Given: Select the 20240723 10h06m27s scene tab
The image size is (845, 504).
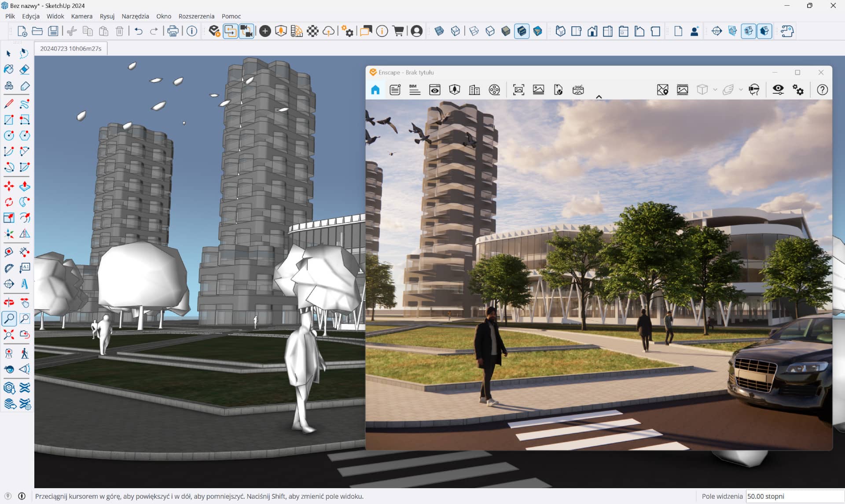Looking at the screenshot, I should [70, 48].
